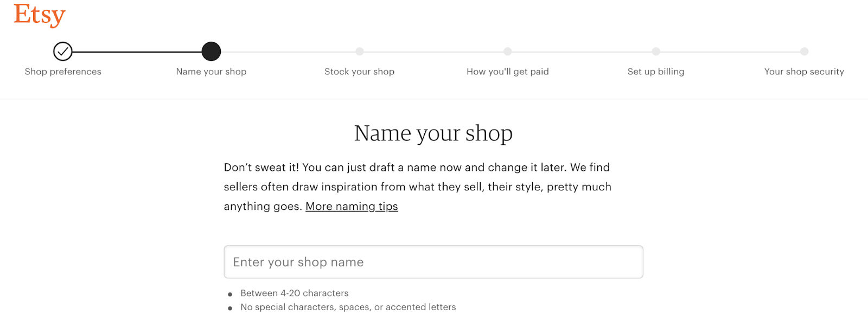Click the Stock your shop step dot
This screenshot has height=327, width=868.
point(360,52)
